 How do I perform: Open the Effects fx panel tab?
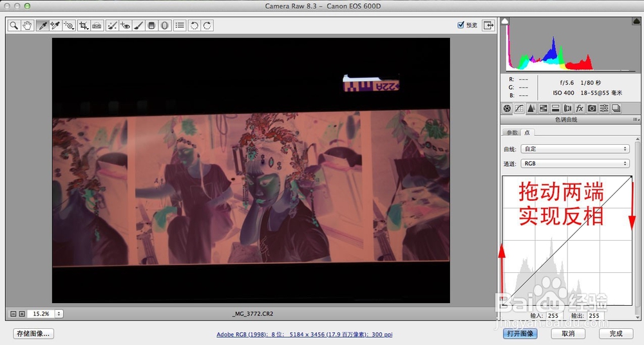click(580, 108)
